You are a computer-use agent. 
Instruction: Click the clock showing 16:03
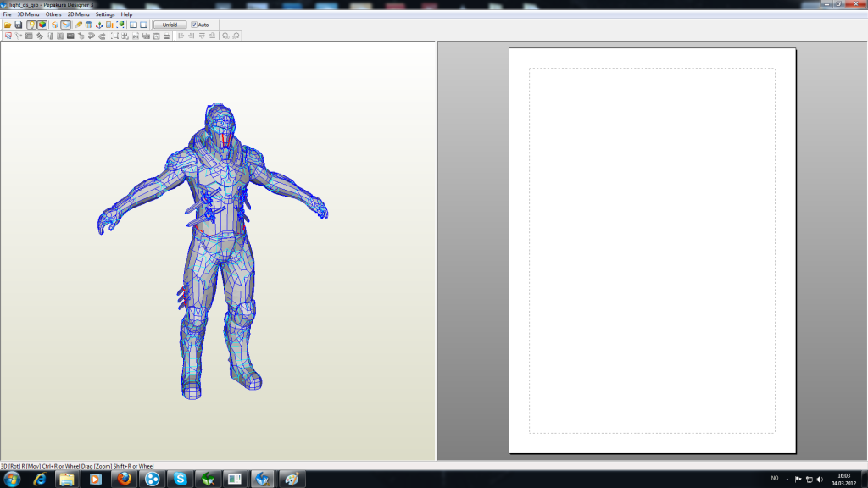843,476
